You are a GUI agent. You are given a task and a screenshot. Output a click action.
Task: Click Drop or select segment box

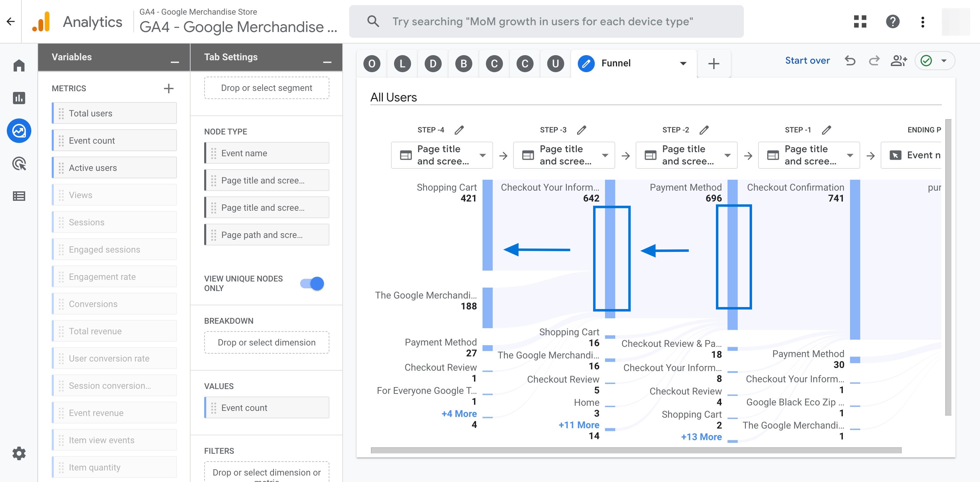pyautogui.click(x=266, y=88)
